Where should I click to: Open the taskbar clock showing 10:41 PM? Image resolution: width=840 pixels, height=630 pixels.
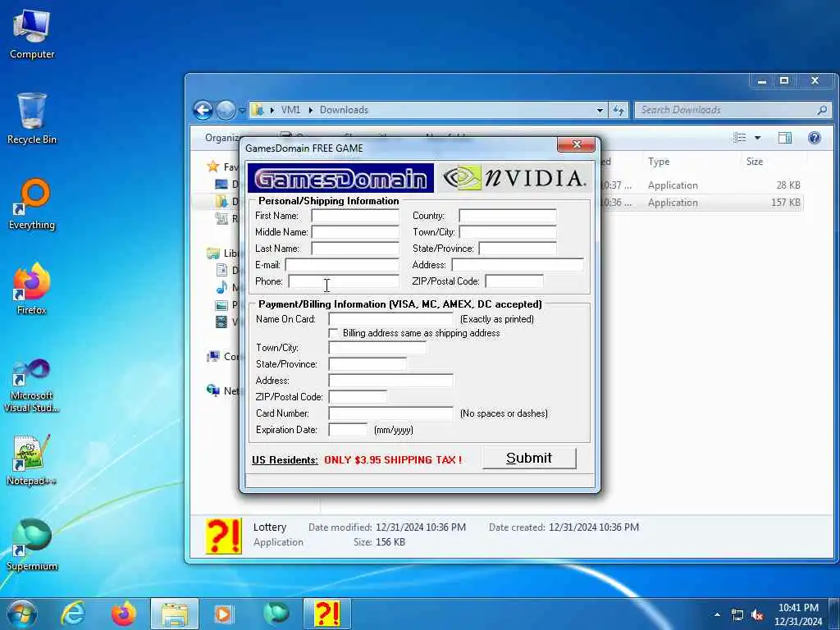coord(798,614)
